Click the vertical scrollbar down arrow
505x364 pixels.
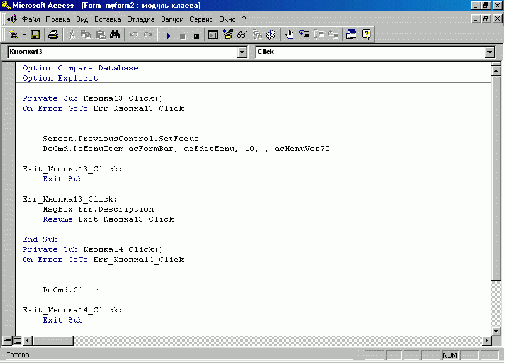(496, 331)
